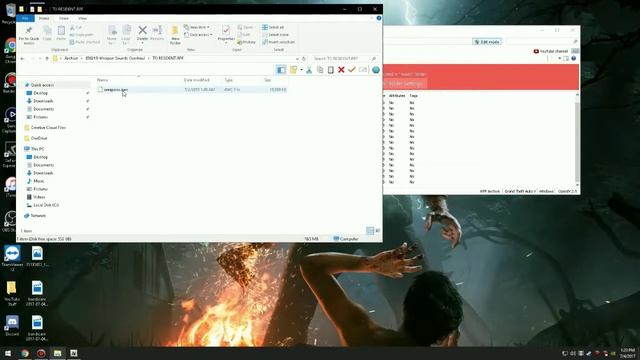Click Select none in the ribbon
640x360 pixels.
276,35
